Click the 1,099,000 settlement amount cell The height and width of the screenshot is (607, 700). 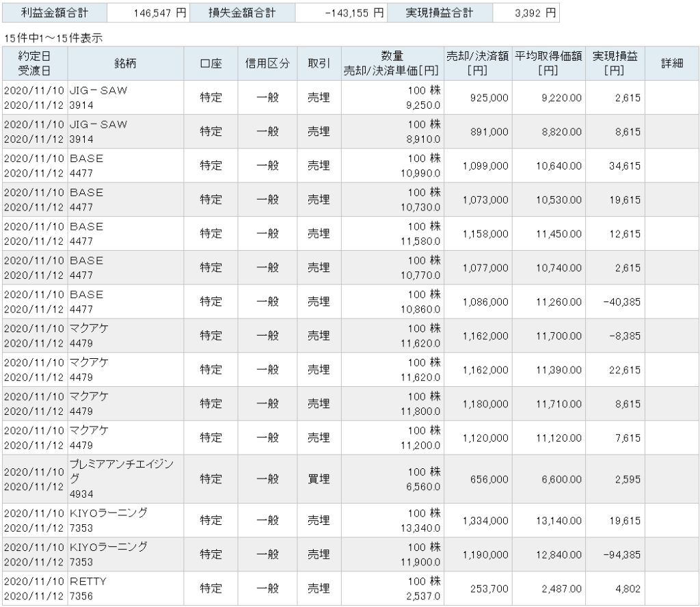click(478, 165)
